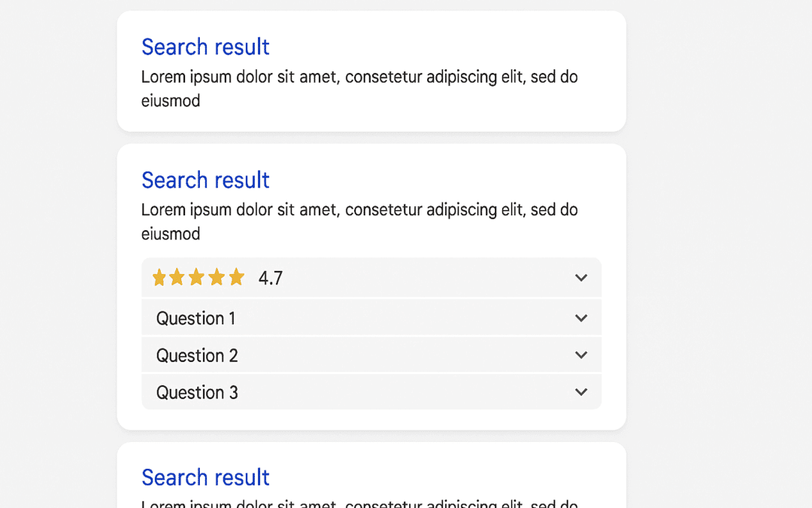
Task: Click the Lorem ipsum description in the bottom card
Action: (x=359, y=503)
